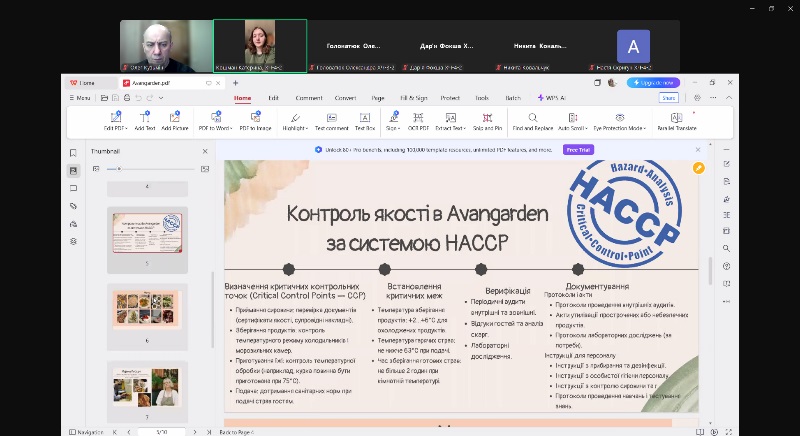Click the Snip and Pin tool
The width and height of the screenshot is (800, 436).
488,121
